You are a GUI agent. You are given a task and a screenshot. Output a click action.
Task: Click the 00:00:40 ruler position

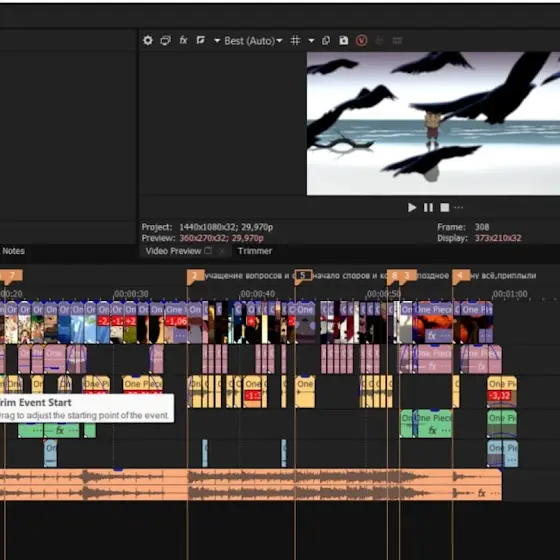(258, 294)
